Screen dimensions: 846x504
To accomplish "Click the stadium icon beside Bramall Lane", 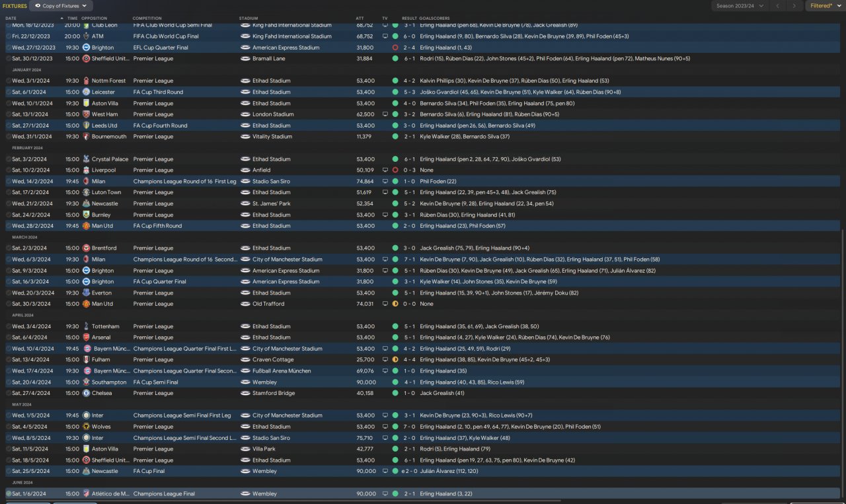I will tap(245, 59).
